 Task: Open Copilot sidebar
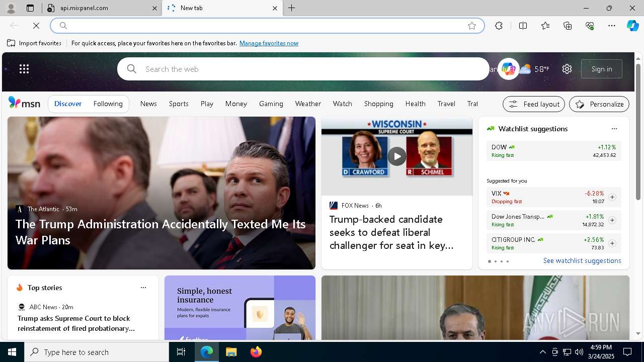pos(632,26)
